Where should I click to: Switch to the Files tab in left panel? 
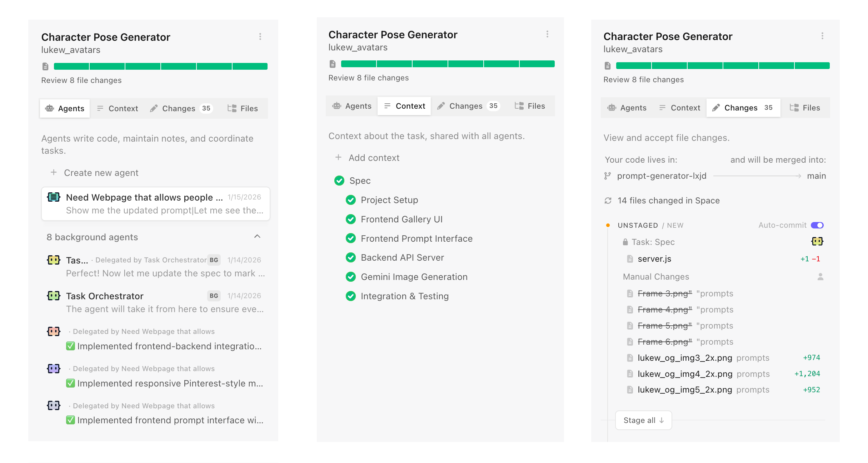coord(243,108)
